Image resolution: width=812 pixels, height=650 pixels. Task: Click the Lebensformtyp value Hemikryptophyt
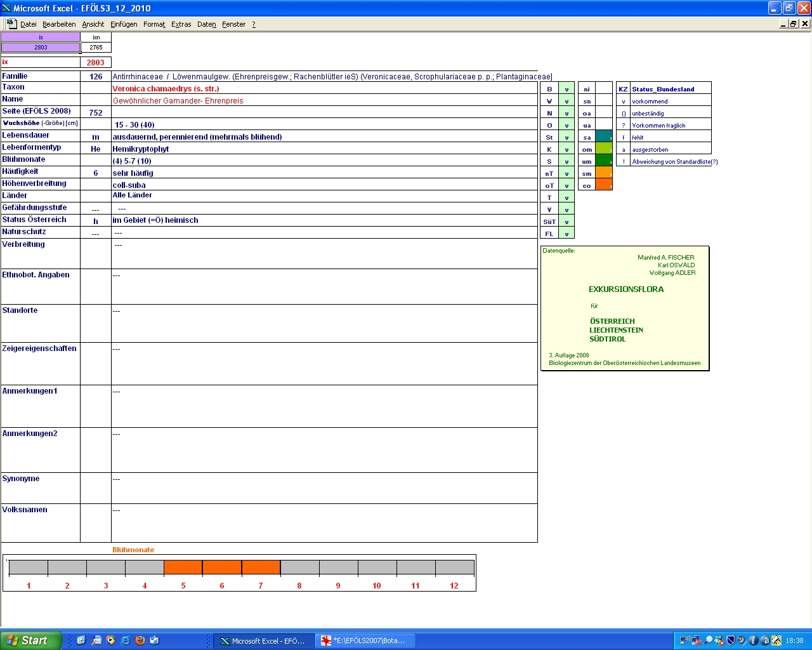(x=141, y=149)
